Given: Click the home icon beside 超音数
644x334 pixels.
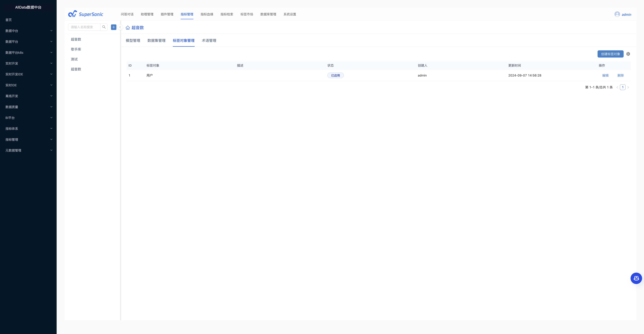Looking at the screenshot, I should (128, 28).
